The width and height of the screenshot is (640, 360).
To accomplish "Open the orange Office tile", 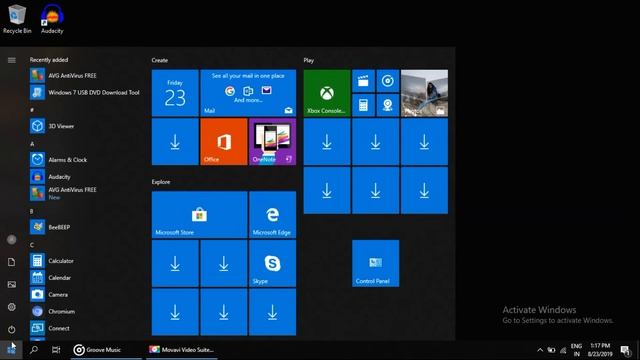I will 224,142.
